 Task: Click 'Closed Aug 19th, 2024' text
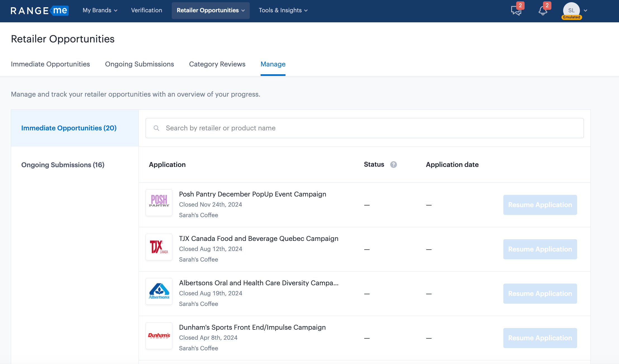tap(210, 293)
